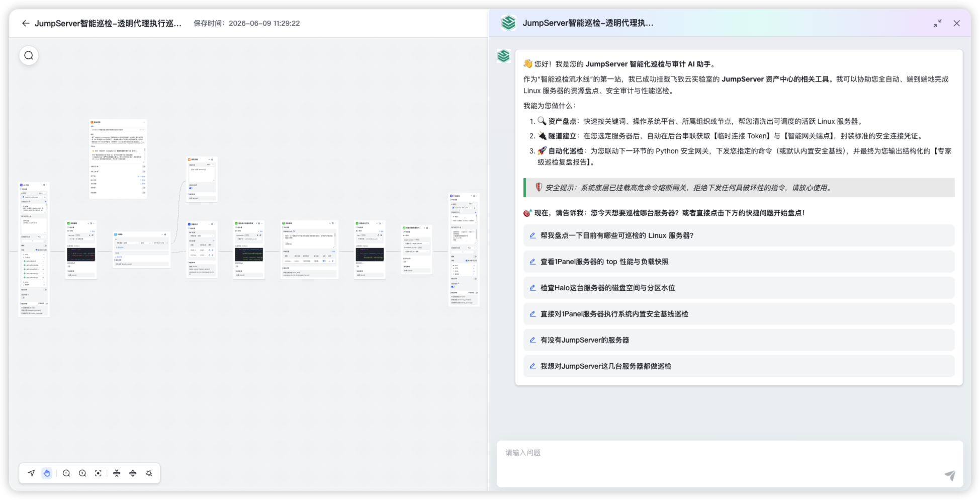980x500 pixels.
Task: Open the canvas search magnifier button
Action: pyautogui.click(x=29, y=55)
